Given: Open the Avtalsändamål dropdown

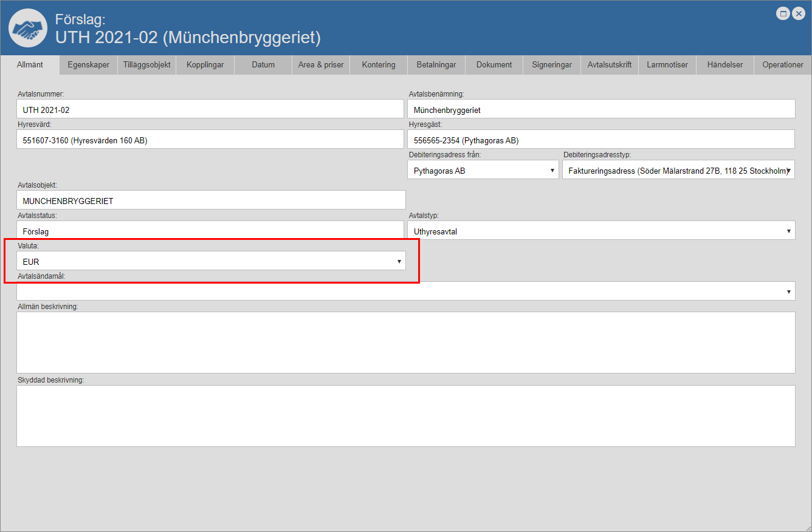Looking at the screenshot, I should 405,292.
